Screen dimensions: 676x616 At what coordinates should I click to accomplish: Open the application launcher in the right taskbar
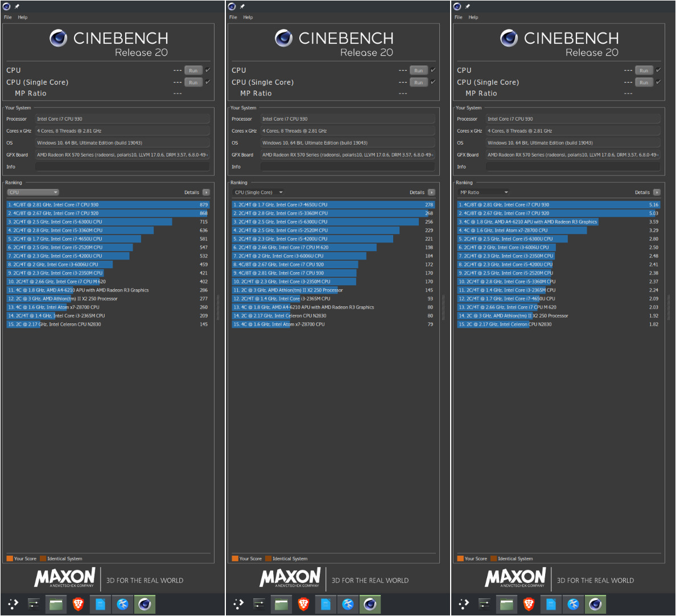(463, 604)
